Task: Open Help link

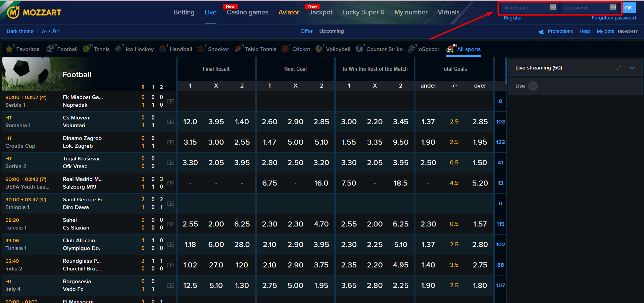Action: 585,31
